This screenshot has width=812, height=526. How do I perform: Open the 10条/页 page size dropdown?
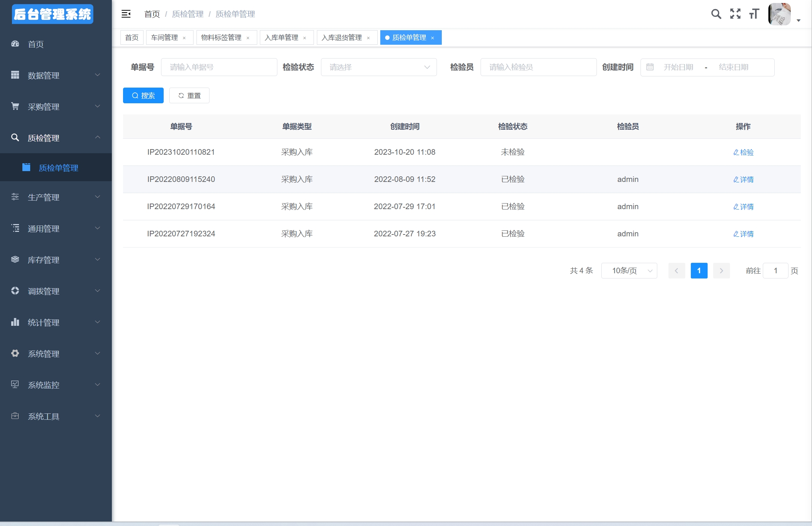click(629, 271)
